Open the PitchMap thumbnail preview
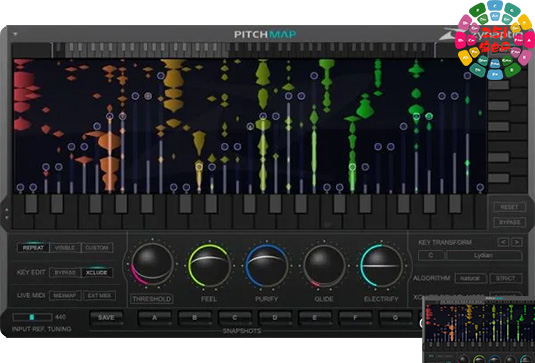This screenshot has width=535, height=363. click(479, 330)
